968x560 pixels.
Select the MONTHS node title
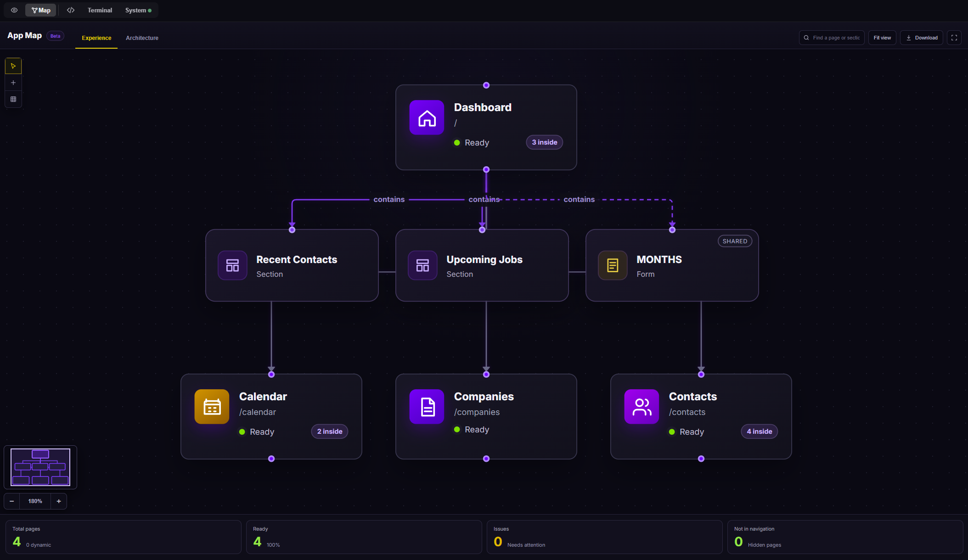tap(659, 260)
